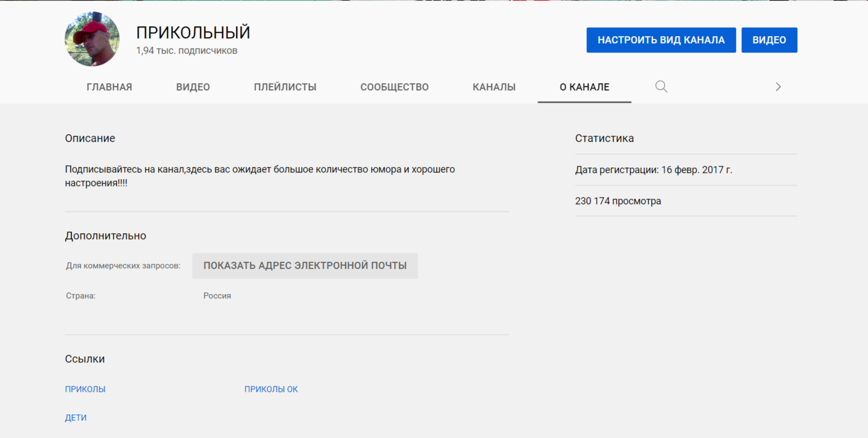Click the Дополнительно heading

tap(105, 236)
